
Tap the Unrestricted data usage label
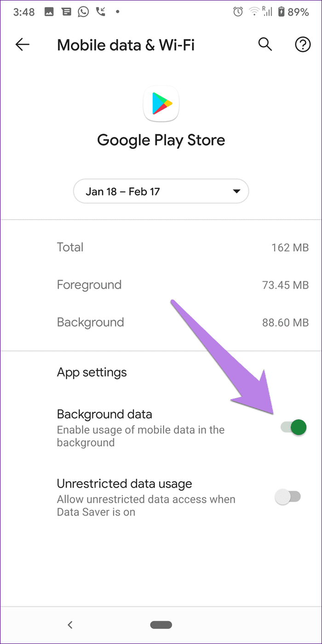pyautogui.click(x=124, y=483)
